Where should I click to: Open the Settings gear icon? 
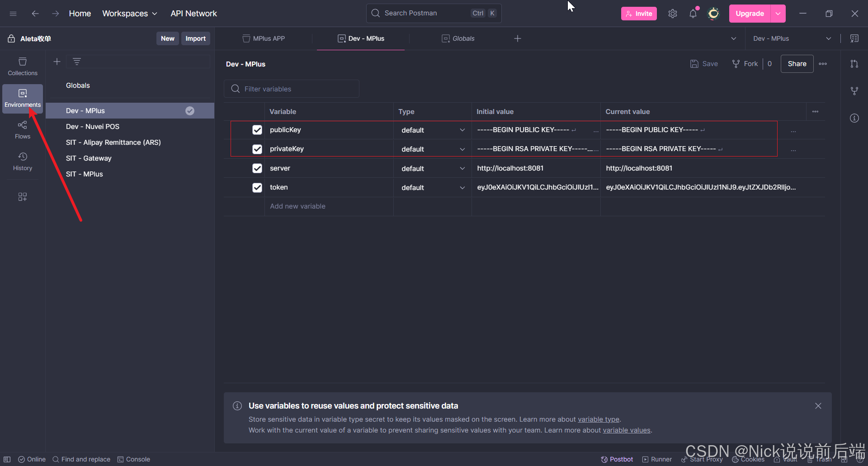[673, 14]
